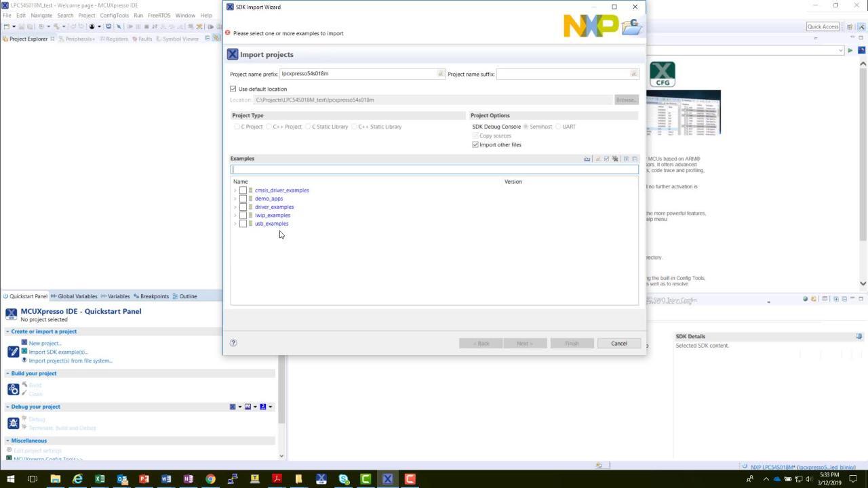The width and height of the screenshot is (868, 488).
Task: Open Skype from the taskbar
Action: (344, 479)
